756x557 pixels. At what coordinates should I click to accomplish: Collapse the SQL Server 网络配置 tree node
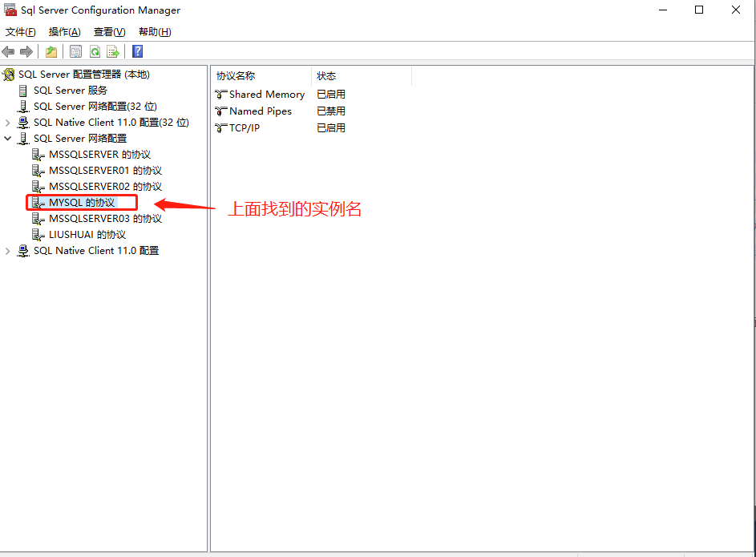(x=8, y=138)
